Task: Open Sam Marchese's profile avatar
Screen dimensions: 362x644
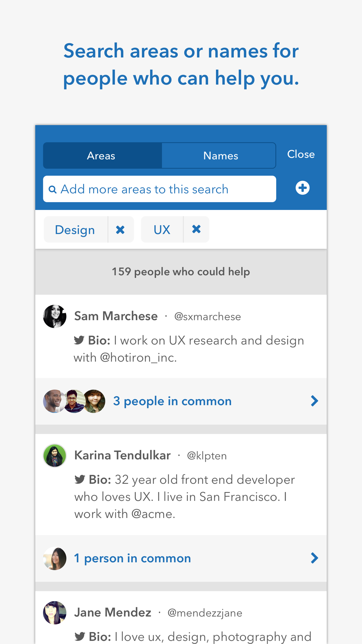Action: click(x=55, y=316)
